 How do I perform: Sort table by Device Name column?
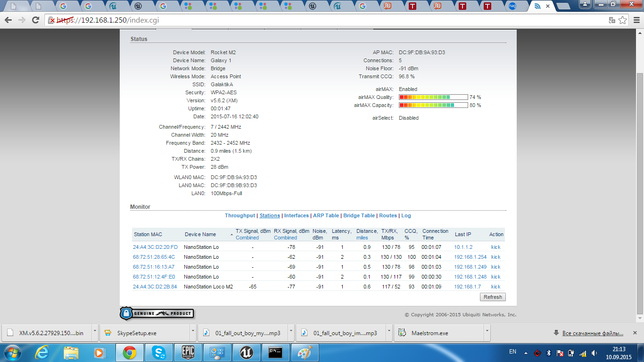200,234
